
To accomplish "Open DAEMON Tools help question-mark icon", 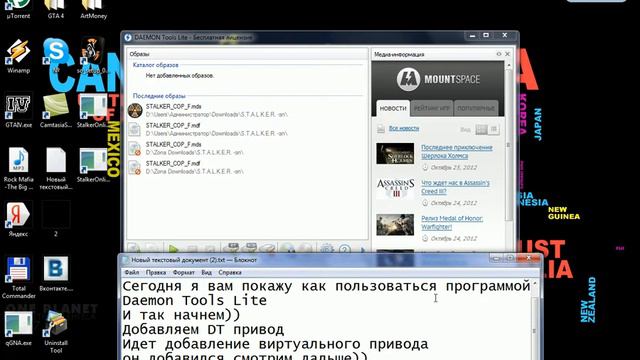I will 345,249.
